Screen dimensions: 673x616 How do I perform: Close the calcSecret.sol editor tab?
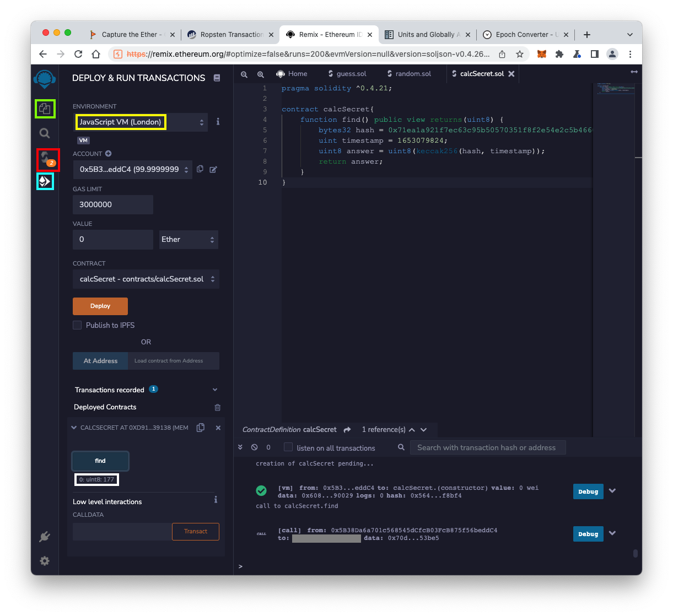coord(512,74)
